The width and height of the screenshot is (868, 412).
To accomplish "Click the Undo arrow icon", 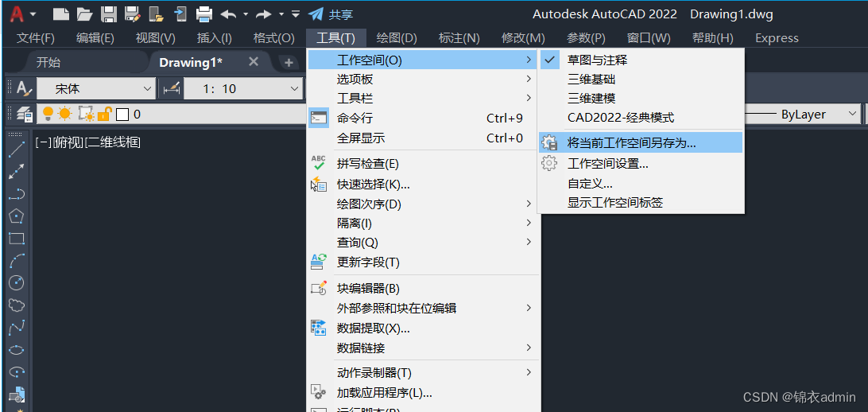I will pos(229,14).
